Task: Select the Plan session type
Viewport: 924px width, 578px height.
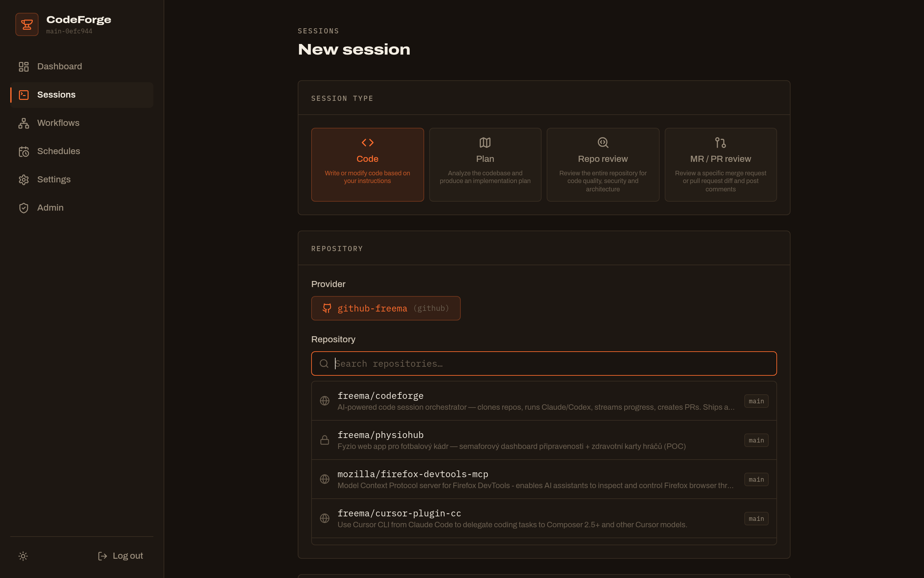Action: pyautogui.click(x=485, y=165)
